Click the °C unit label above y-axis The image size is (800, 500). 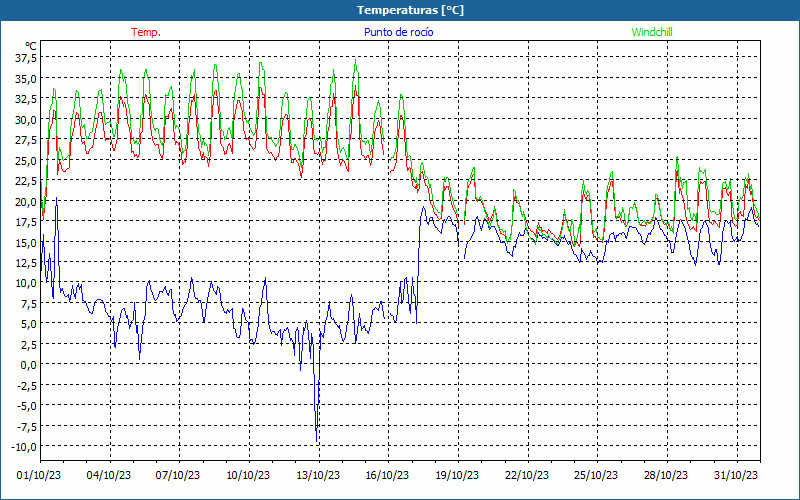(30, 46)
